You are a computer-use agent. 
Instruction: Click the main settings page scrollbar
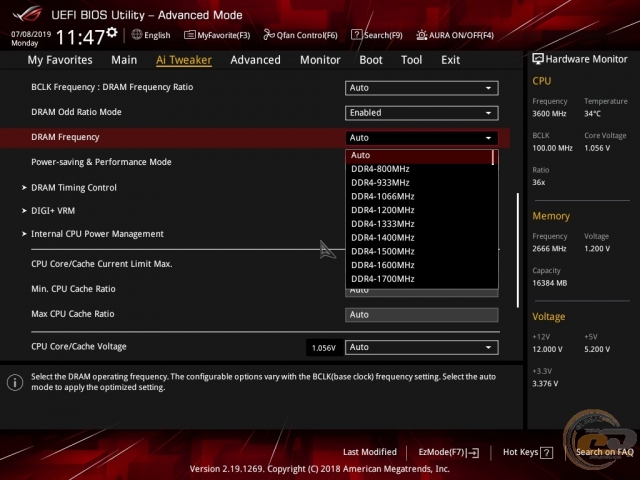point(518,250)
